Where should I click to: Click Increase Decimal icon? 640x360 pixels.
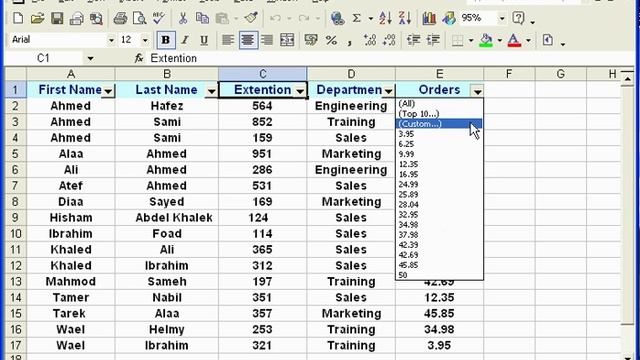370,40
